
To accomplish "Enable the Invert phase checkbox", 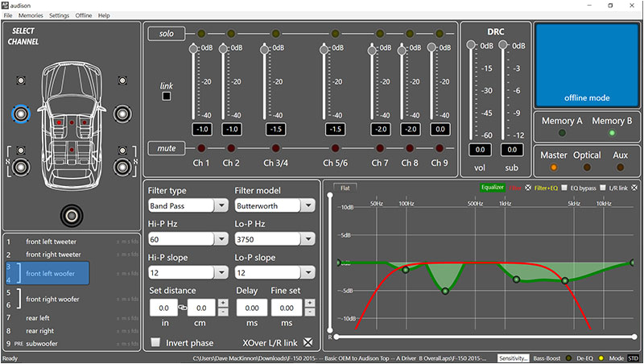I will tap(155, 342).
